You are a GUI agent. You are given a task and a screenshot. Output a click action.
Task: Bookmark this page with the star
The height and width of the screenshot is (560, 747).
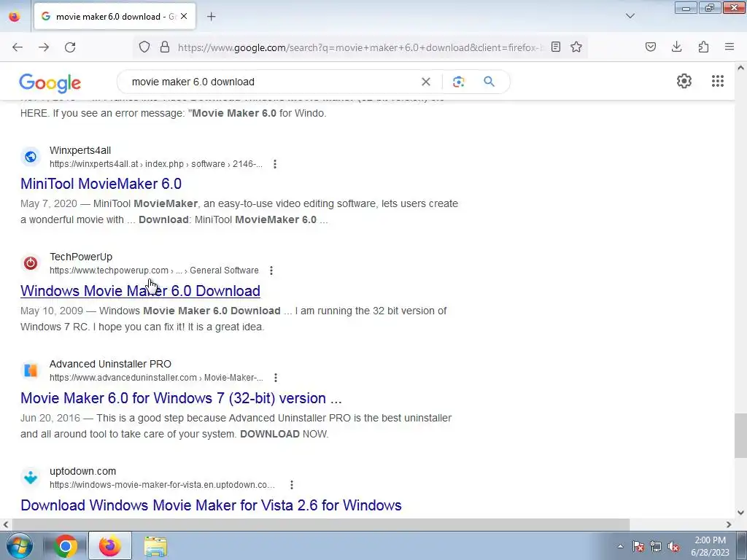tap(576, 47)
